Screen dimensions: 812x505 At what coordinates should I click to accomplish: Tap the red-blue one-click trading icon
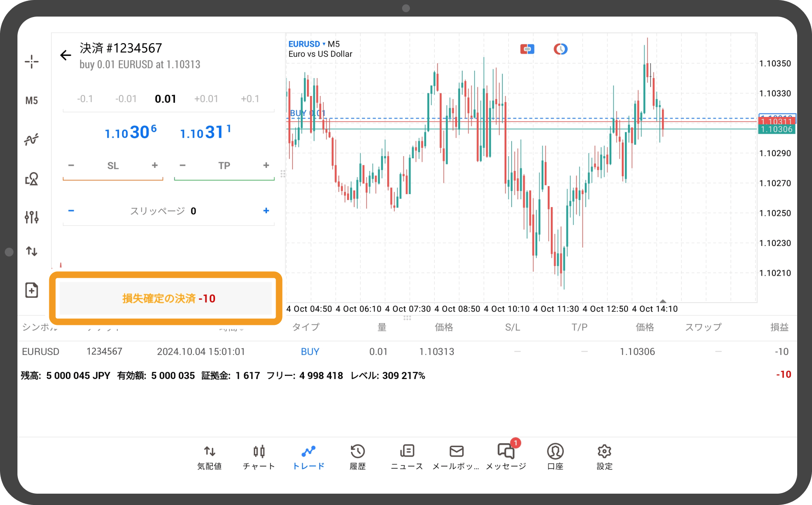[527, 49]
